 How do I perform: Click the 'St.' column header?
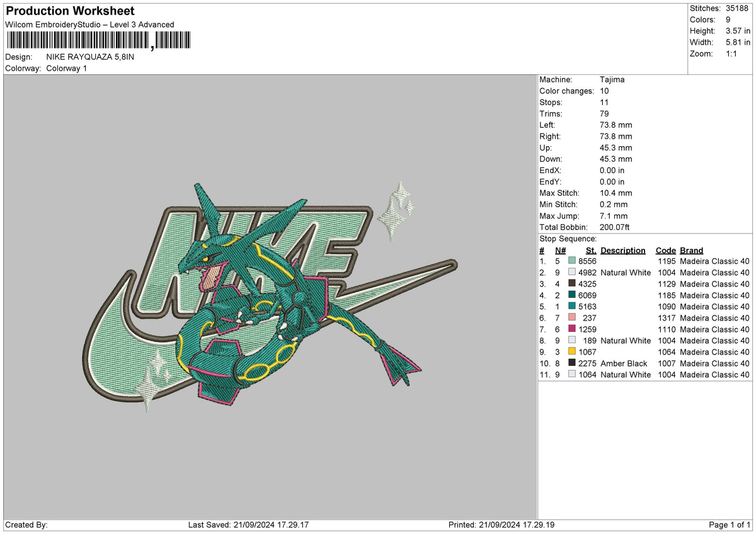click(591, 251)
